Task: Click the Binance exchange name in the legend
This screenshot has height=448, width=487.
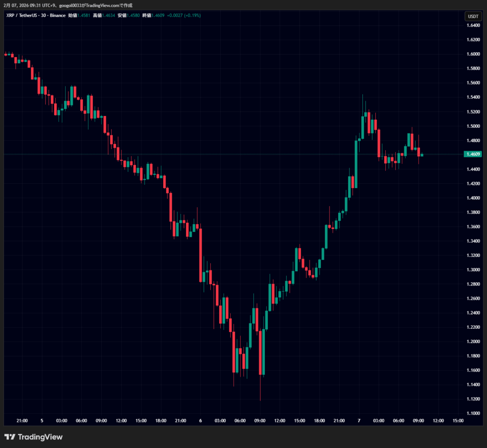Action: click(57, 15)
